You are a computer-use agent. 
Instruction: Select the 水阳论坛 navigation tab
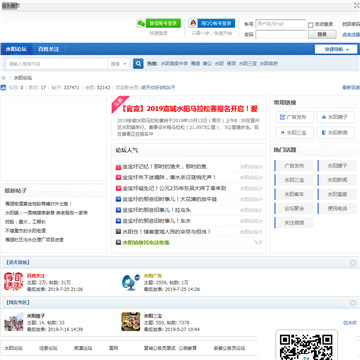(16, 49)
